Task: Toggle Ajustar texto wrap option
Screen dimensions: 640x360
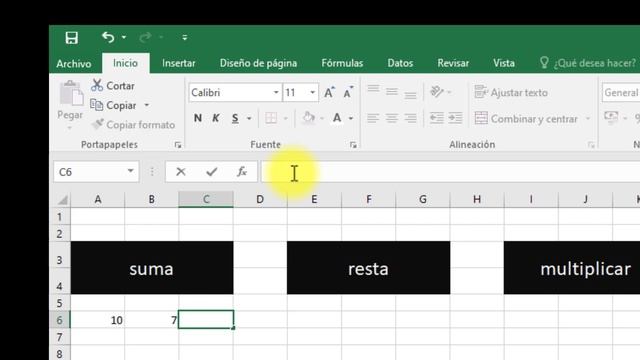Action: [511, 92]
